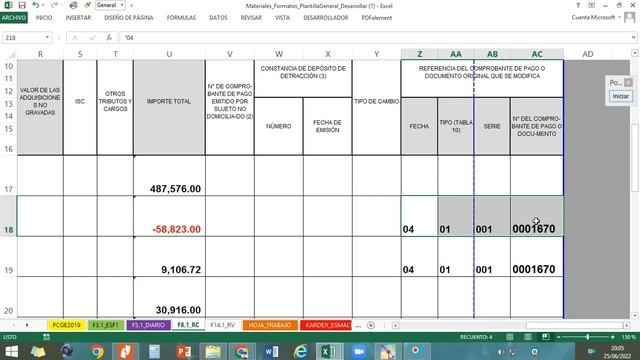This screenshot has height=360, width=640.
Task: Click the Undo arrow icon
Action: pos(35,5)
